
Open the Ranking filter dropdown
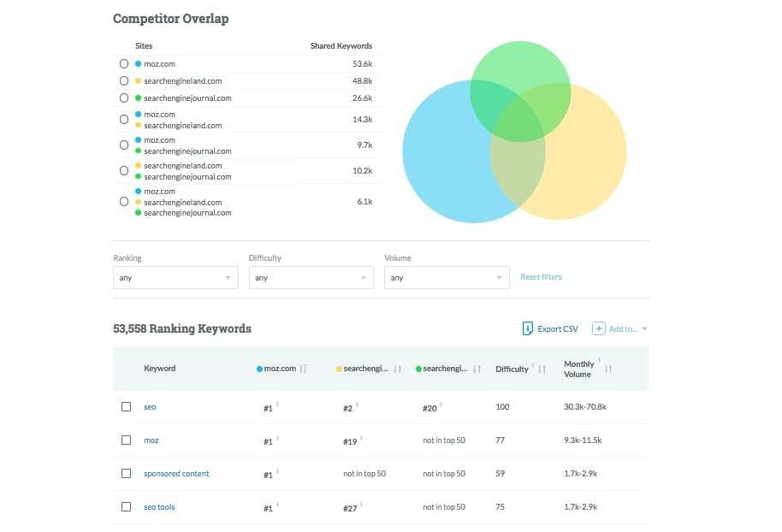175,277
